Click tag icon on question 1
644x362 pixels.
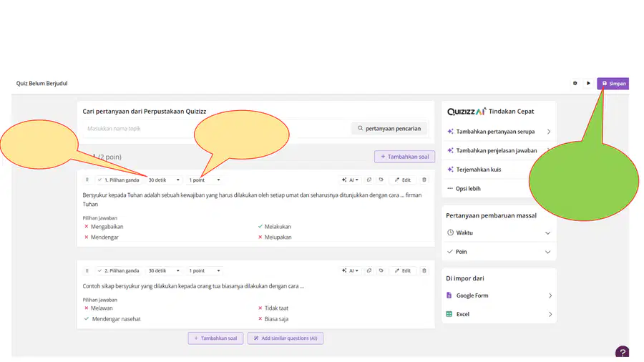(x=381, y=180)
